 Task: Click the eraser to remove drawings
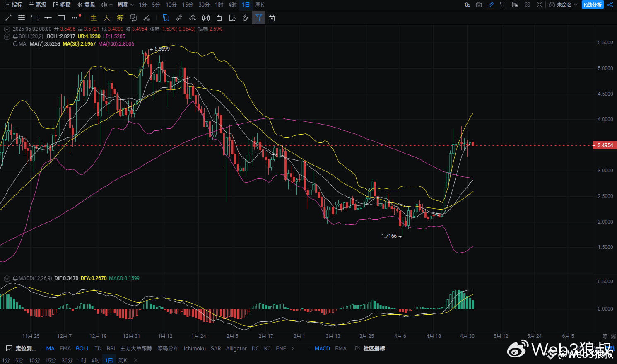coord(192,18)
